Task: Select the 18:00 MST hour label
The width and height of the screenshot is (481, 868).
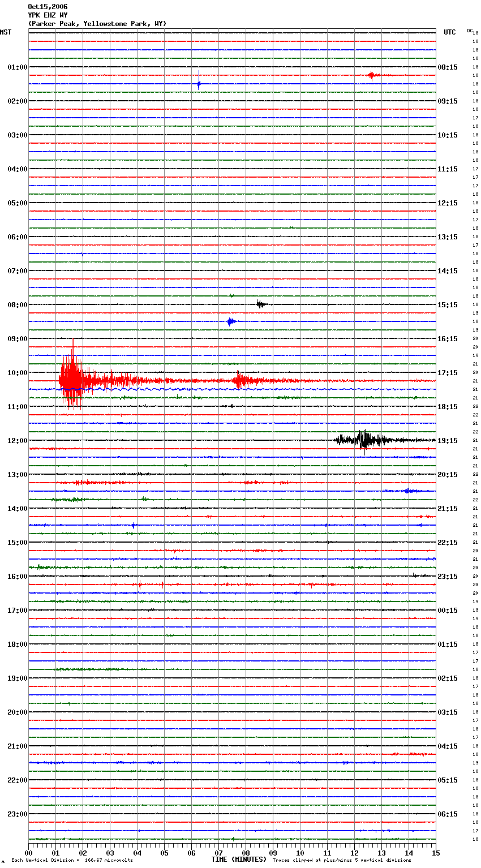Action: click(17, 644)
